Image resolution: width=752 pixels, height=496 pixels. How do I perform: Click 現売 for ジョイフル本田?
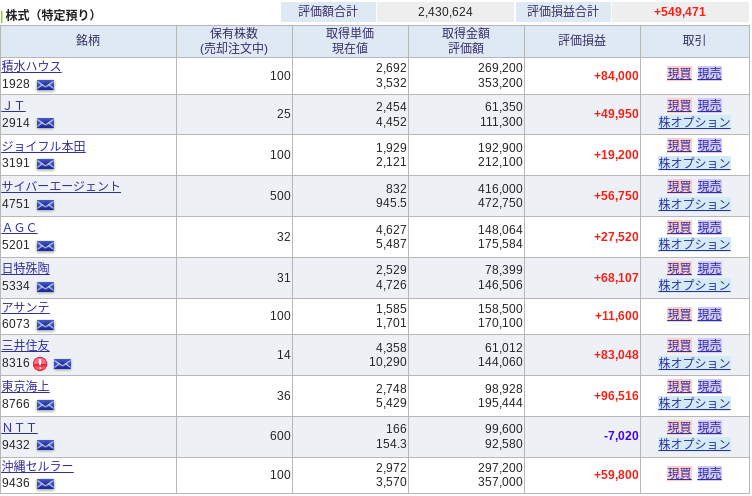[x=709, y=146]
